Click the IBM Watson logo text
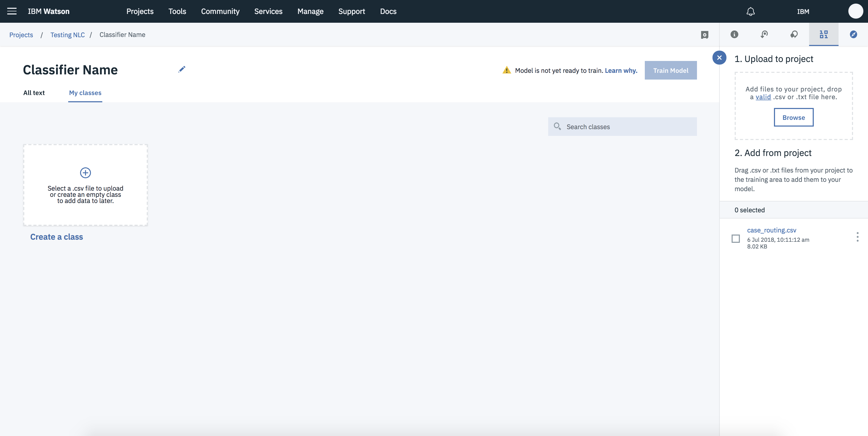The height and width of the screenshot is (436, 868). [49, 11]
